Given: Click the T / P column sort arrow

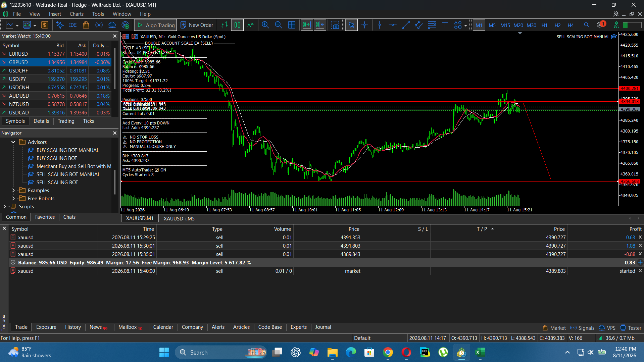Looking at the screenshot, I should coord(492,229).
